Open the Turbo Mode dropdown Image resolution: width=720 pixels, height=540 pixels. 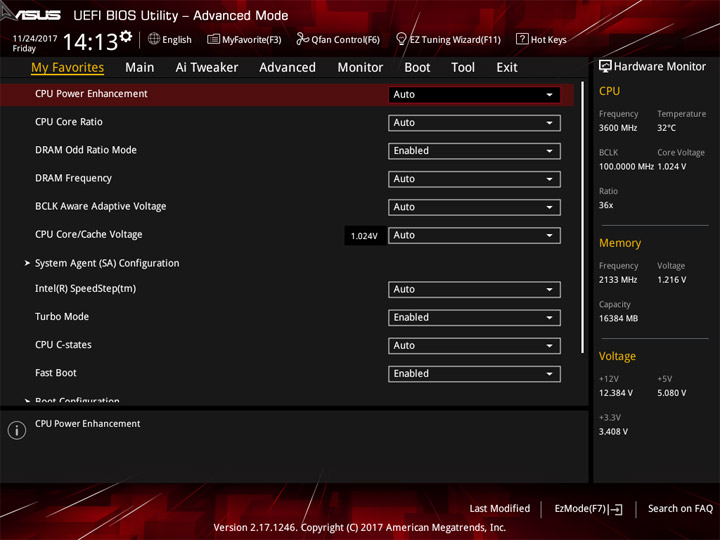474,318
